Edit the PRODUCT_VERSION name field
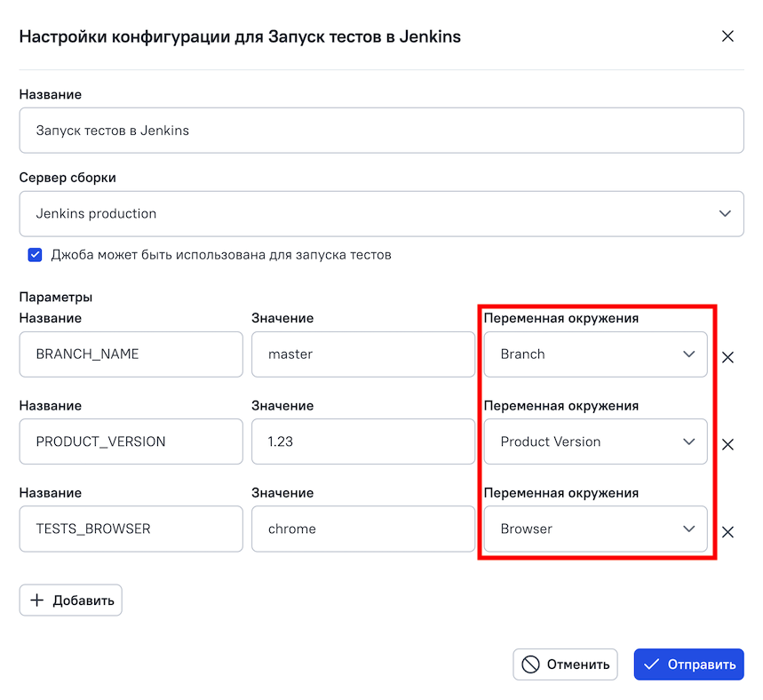This screenshot has width=763, height=700. pyautogui.click(x=131, y=441)
